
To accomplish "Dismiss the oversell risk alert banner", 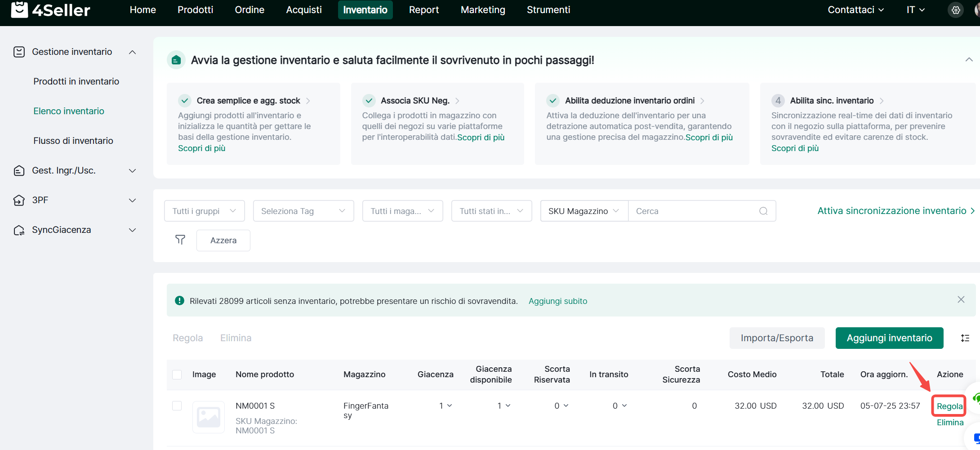I will tap(961, 300).
